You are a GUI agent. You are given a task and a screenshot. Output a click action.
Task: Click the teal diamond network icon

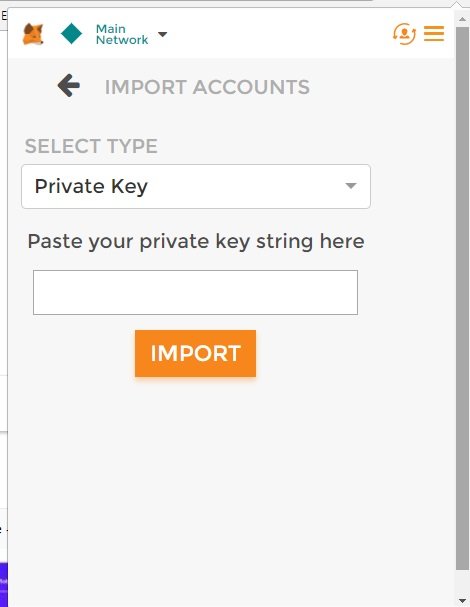pos(72,34)
